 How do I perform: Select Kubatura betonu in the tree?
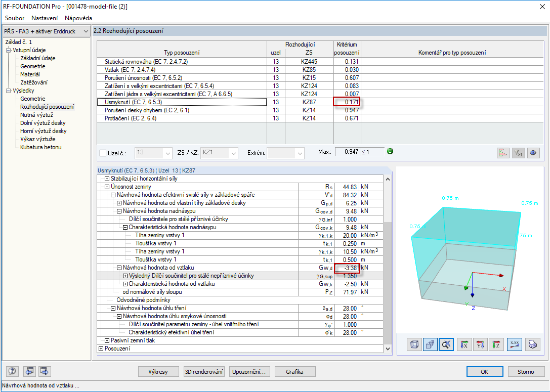tap(40, 147)
